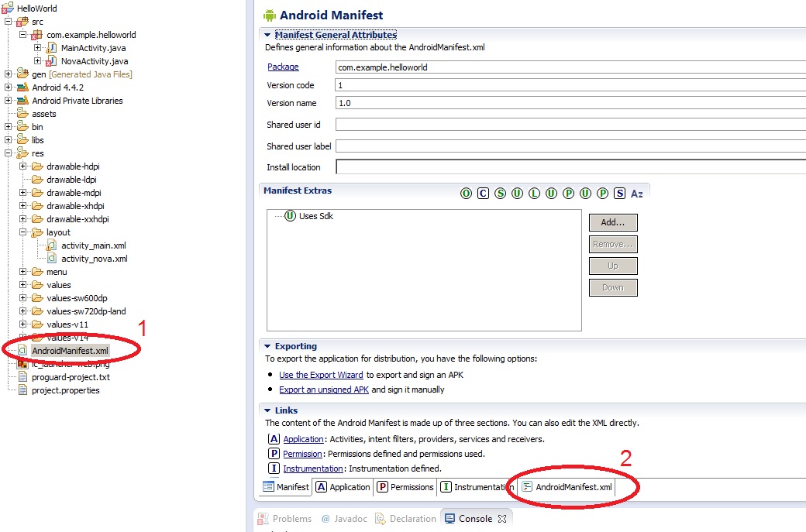The image size is (806, 532).
Task: Close the Console view with its X icon
Action: (x=502, y=519)
